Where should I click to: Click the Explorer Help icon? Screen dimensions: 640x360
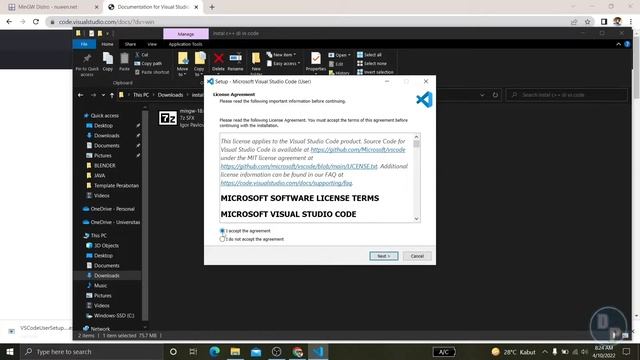point(627,44)
